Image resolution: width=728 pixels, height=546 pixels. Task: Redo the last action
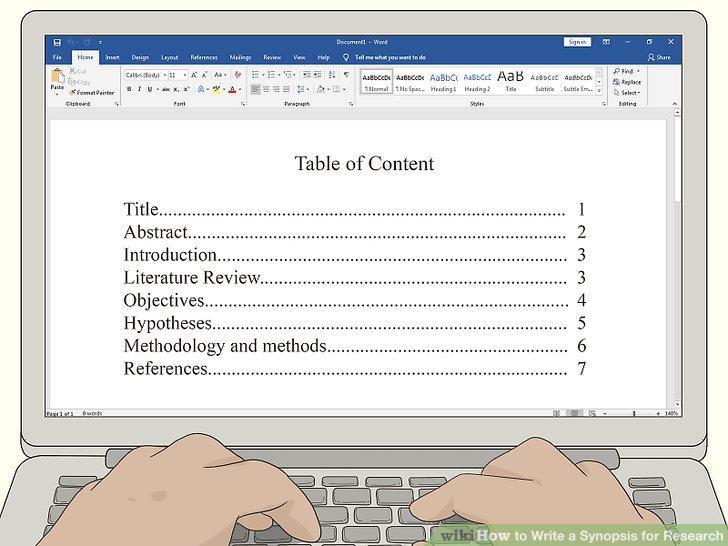pos(87,42)
